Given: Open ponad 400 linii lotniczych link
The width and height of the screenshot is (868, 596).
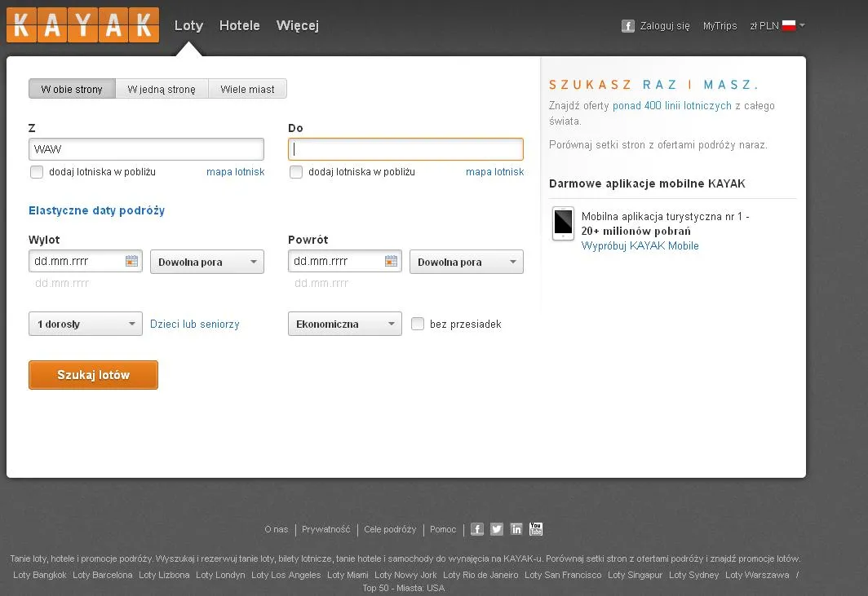Looking at the screenshot, I should [672, 106].
